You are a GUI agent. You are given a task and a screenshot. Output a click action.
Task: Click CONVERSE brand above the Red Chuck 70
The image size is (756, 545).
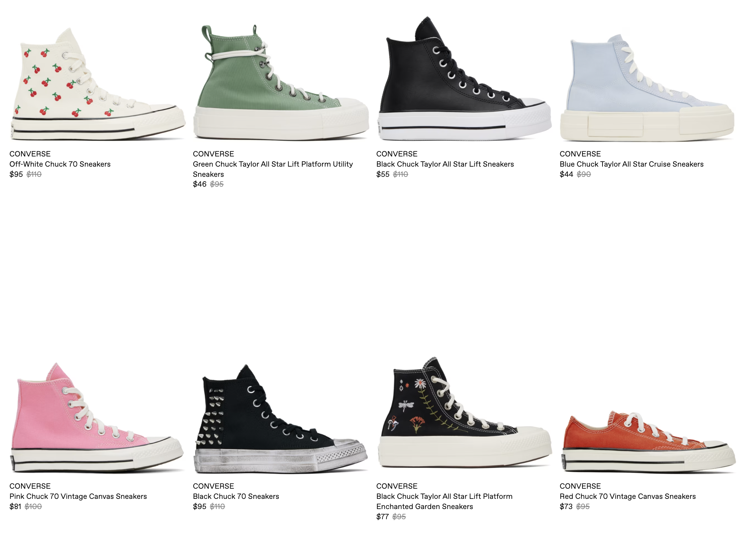[580, 486]
